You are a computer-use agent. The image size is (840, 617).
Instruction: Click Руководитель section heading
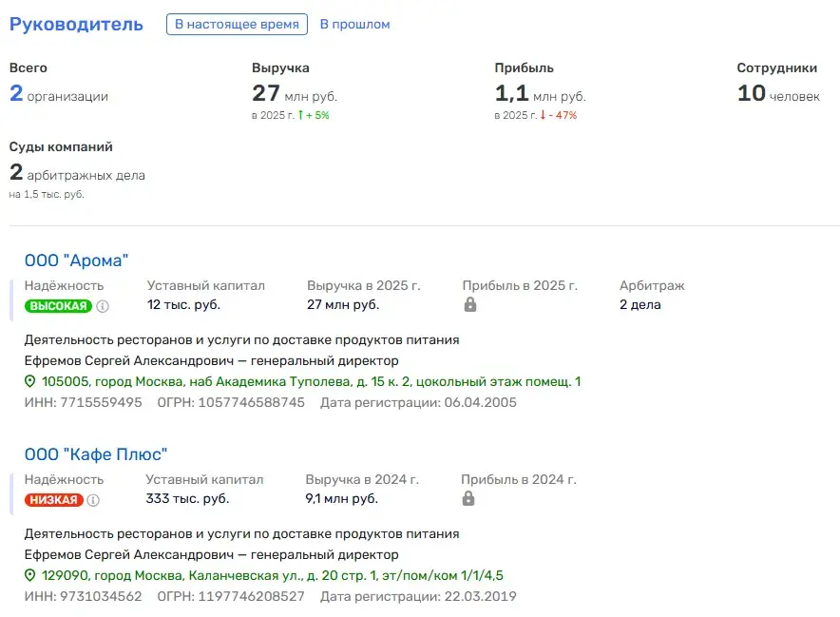(77, 24)
